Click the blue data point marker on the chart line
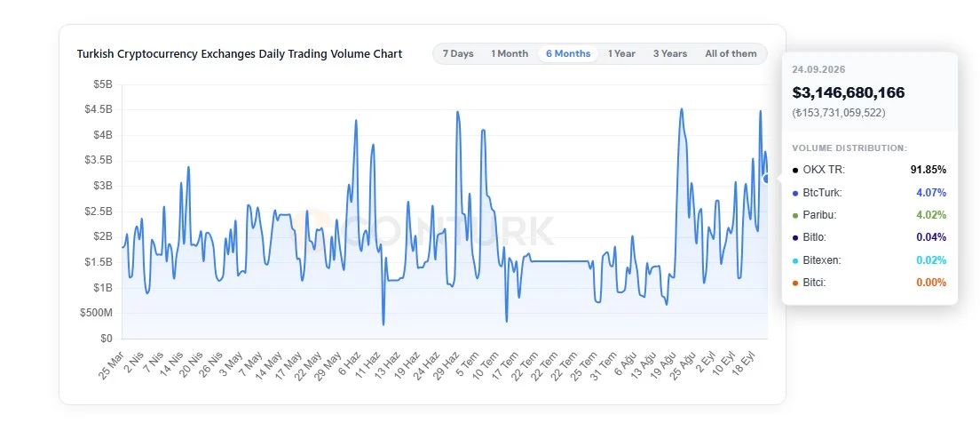The image size is (980, 431). 767,179
